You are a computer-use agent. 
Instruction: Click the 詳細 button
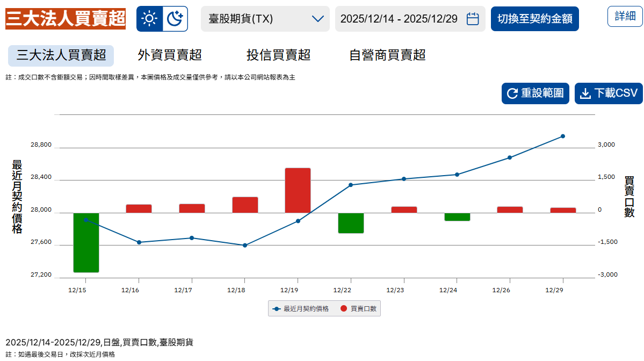pyautogui.click(x=625, y=16)
